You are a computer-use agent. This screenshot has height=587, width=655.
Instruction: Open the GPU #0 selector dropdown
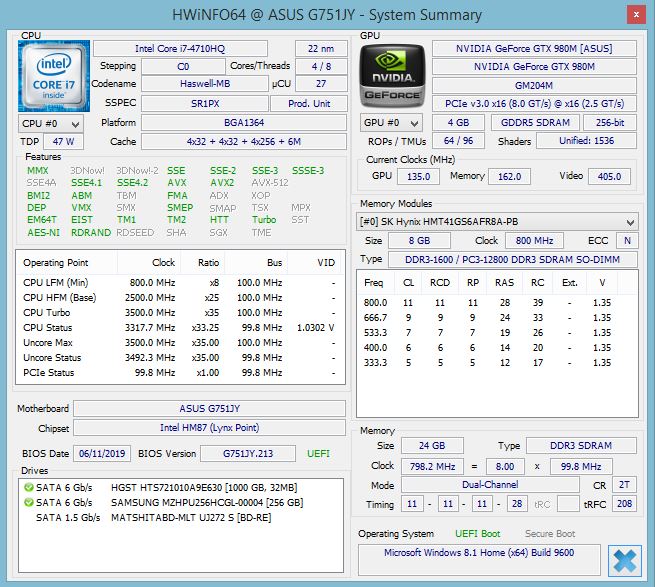point(391,123)
